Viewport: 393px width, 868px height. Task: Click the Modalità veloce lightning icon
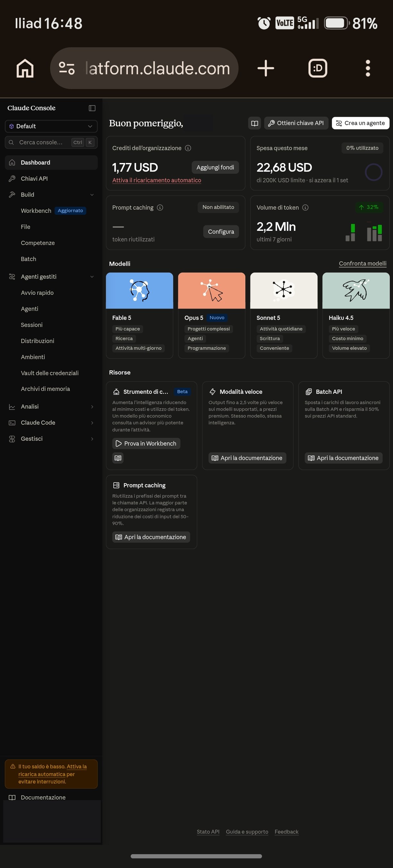[213, 392]
